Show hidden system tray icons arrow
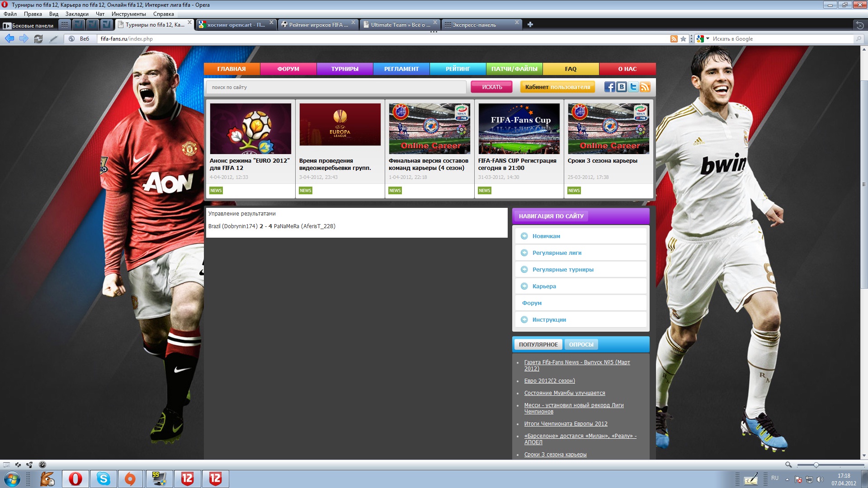The width and height of the screenshot is (868, 488). tap(787, 479)
